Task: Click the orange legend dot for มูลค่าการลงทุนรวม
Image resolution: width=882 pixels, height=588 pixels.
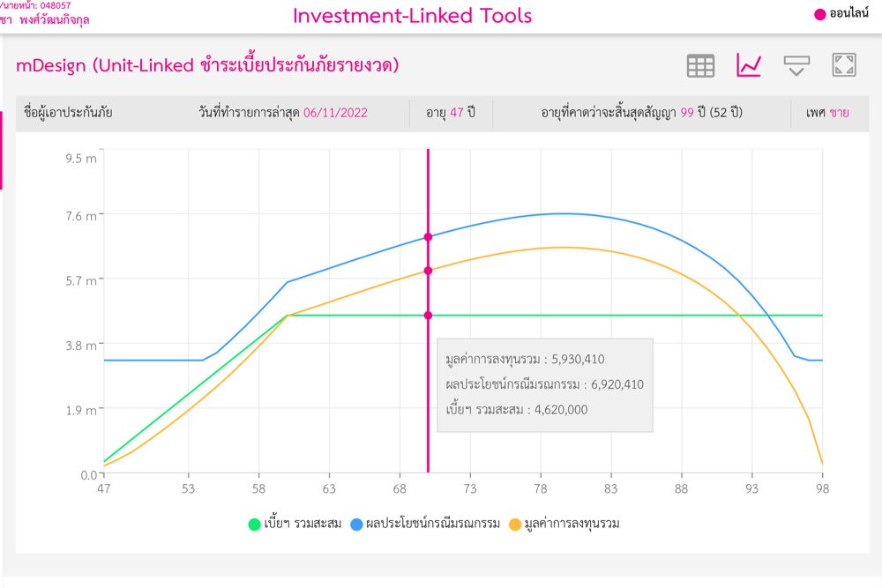Action: tap(516, 525)
